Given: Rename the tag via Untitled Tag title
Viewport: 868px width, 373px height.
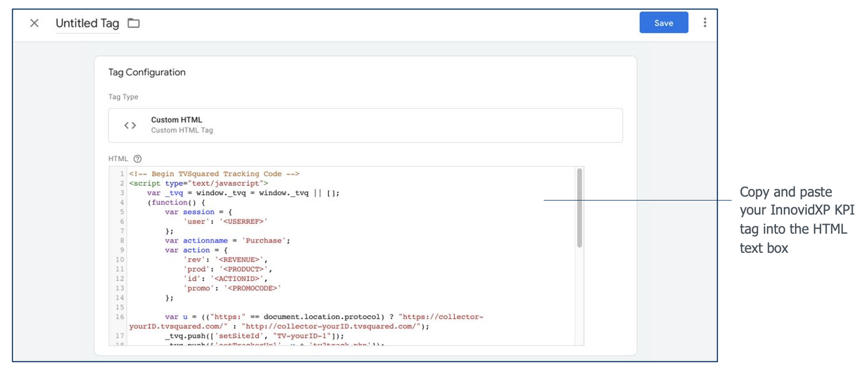Looking at the screenshot, I should (87, 24).
